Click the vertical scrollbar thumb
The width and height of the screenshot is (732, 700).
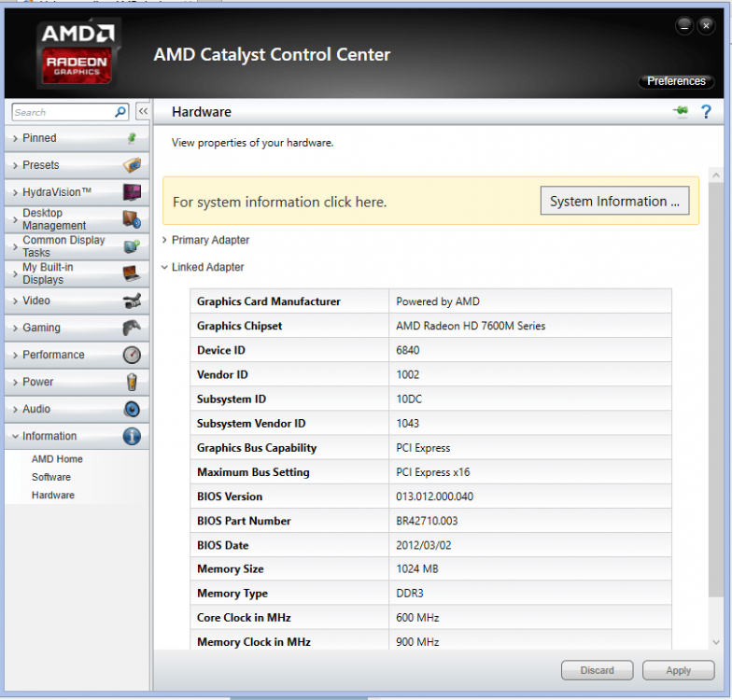pos(715,390)
